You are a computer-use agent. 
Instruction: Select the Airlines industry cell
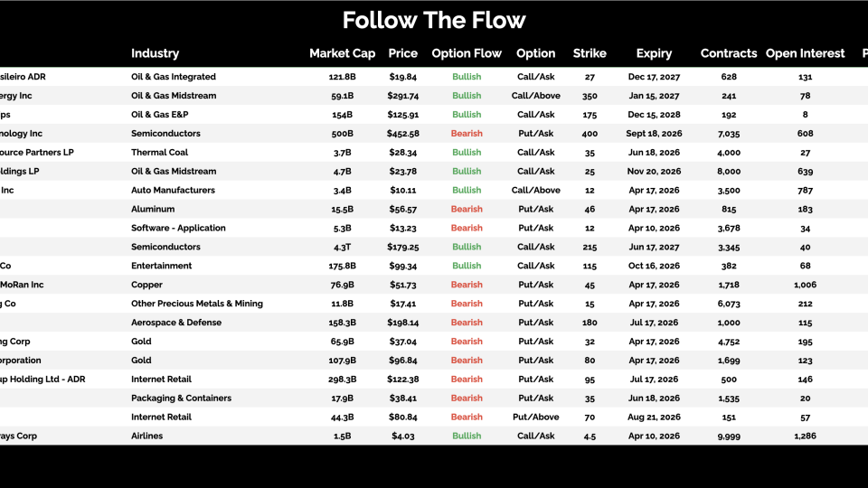(148, 436)
